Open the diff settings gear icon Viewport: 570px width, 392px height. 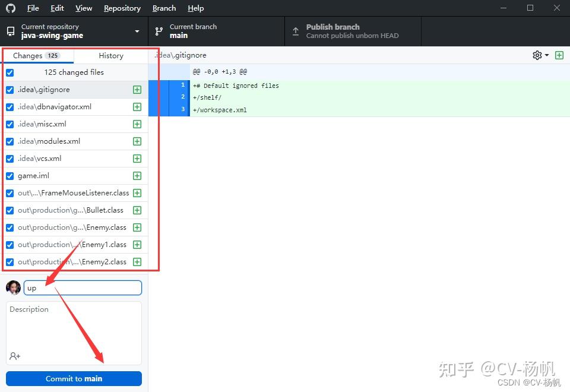point(536,55)
